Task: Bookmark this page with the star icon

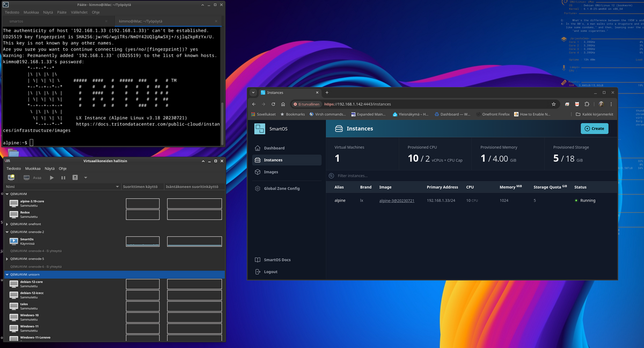Action: pos(553,104)
